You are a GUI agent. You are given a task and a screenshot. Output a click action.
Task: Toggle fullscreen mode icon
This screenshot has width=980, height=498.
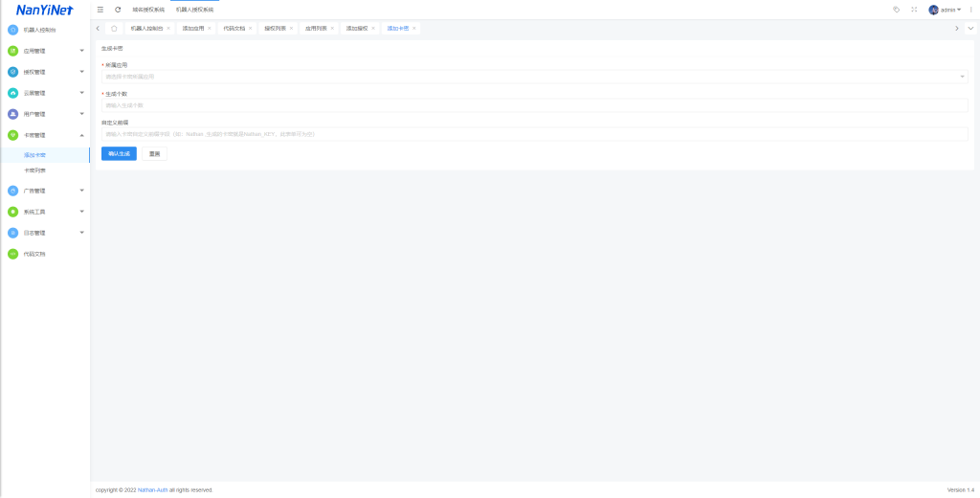[914, 10]
